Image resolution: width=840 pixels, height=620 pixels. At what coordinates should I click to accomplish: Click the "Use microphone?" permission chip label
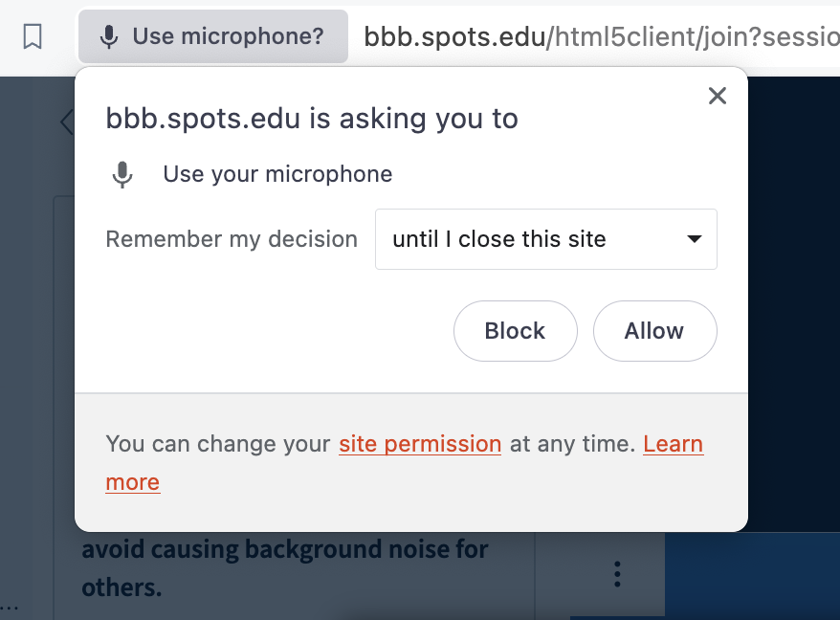pyautogui.click(x=228, y=37)
